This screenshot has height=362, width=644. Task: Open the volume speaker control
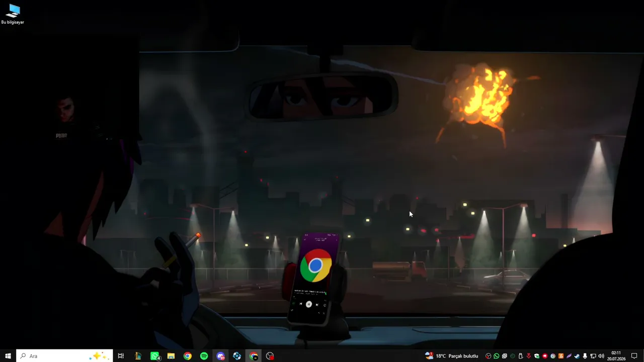pos(601,356)
